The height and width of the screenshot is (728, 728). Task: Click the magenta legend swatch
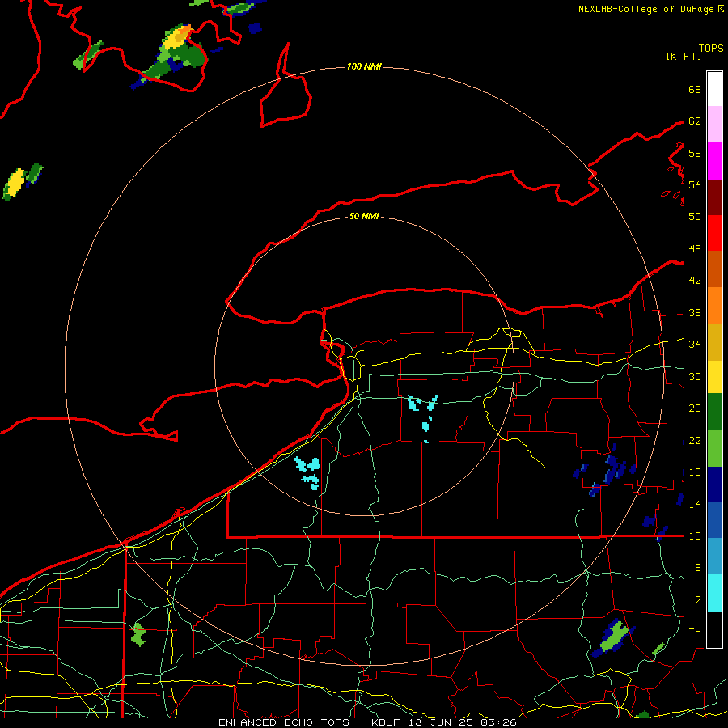pyautogui.click(x=714, y=161)
